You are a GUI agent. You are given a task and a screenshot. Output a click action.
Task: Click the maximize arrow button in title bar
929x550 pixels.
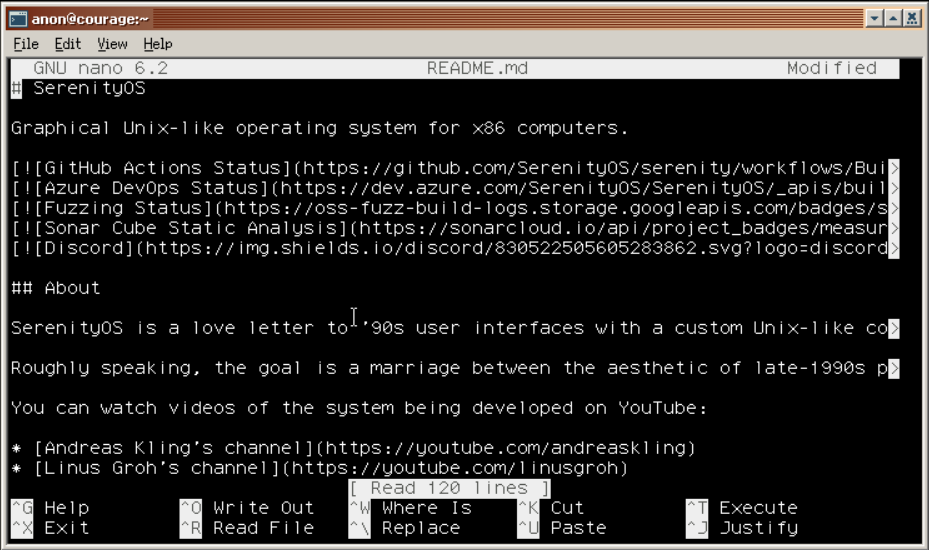click(893, 19)
